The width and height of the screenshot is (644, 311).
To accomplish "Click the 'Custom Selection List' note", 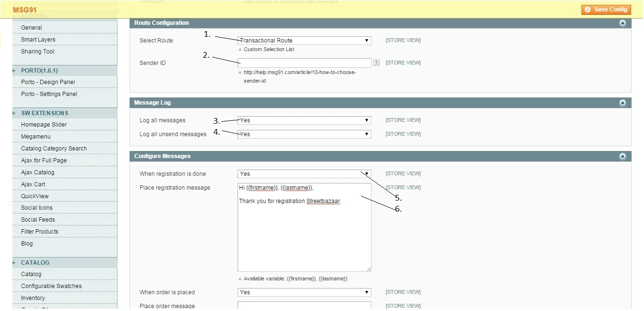I will (269, 50).
